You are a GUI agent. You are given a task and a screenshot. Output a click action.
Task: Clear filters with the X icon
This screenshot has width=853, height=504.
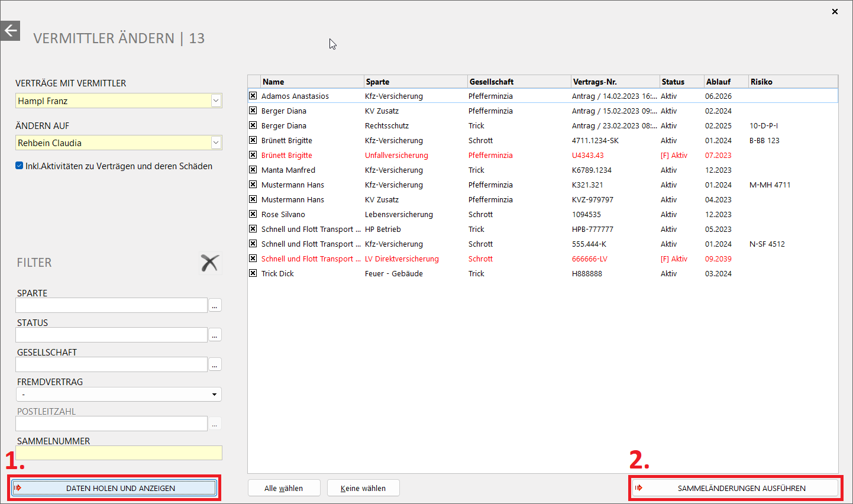tap(209, 263)
